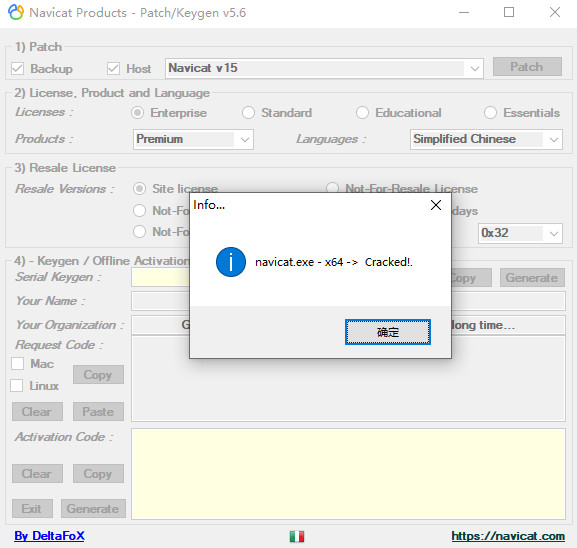
Task: Click the Exit button
Action: [32, 509]
